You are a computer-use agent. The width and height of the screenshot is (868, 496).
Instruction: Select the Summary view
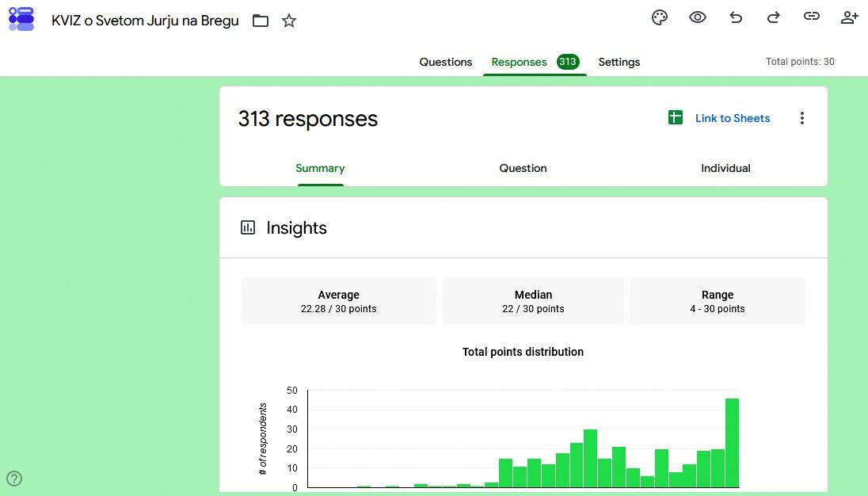click(320, 168)
